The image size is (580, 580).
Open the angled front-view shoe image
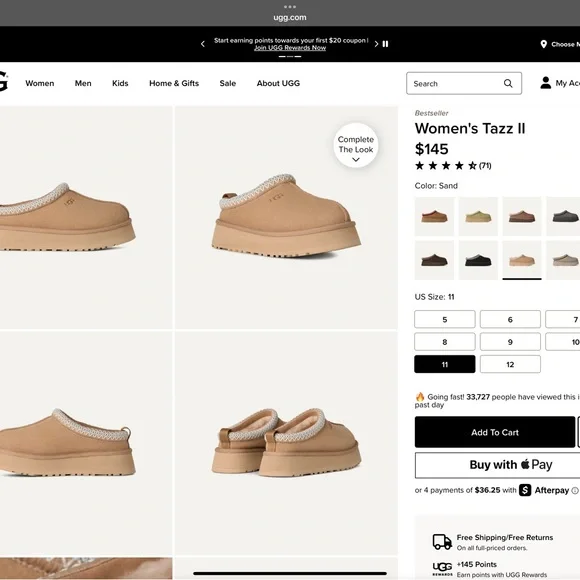(286, 218)
